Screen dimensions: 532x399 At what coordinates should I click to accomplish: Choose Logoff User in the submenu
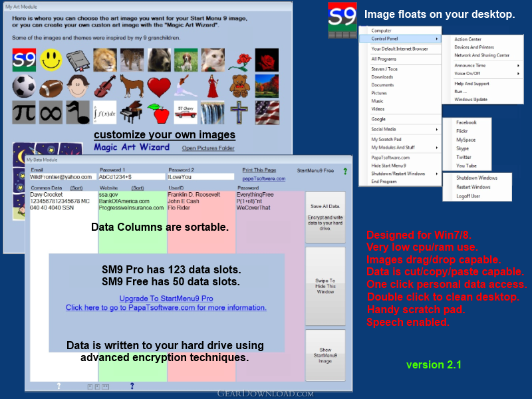click(x=468, y=196)
